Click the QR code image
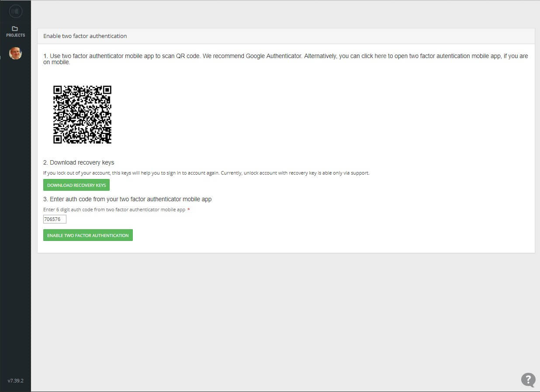The height and width of the screenshot is (392, 540). pos(82,114)
